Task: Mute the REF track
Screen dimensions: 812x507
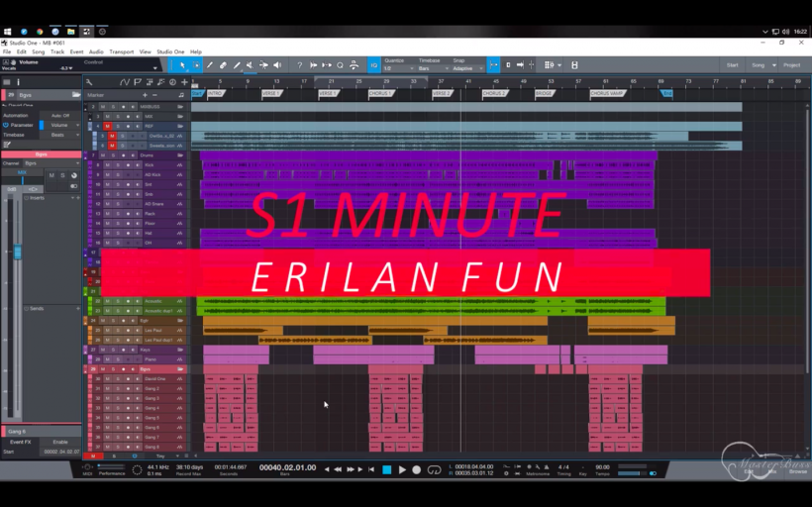Action: [x=107, y=126]
